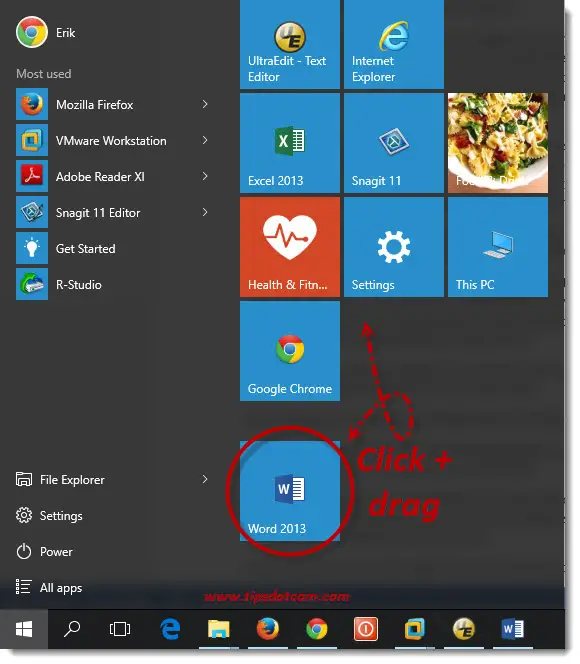This screenshot has height=664, width=580.
Task: Expand the File Explorer jump list arrow
Action: pyautogui.click(x=205, y=479)
